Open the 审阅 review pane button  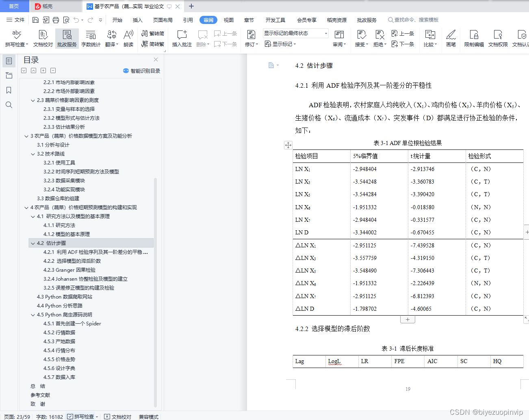click(x=339, y=39)
